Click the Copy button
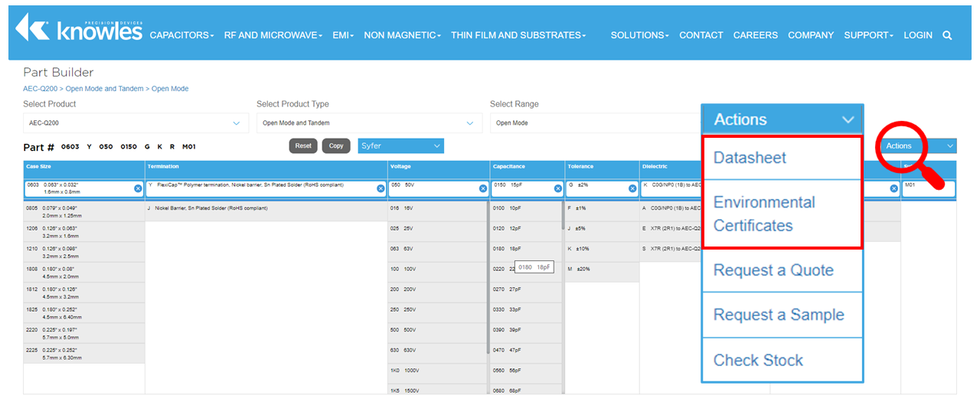This screenshot has height=405, width=980. tap(336, 145)
